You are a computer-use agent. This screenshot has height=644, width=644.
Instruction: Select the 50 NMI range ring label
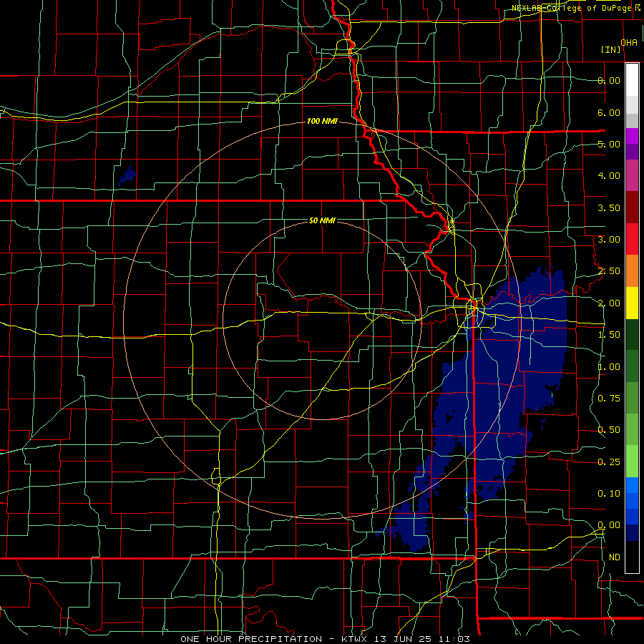coord(322,220)
